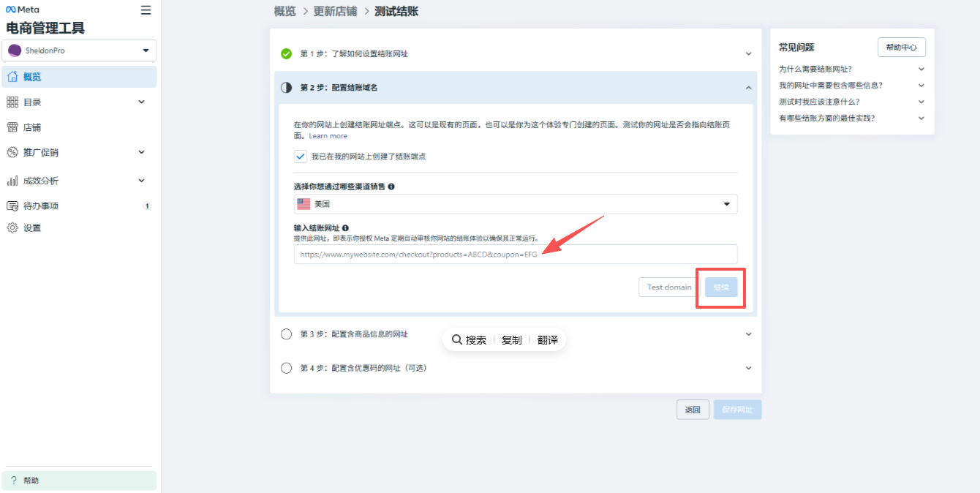The height and width of the screenshot is (493, 980).
Task: Click the hamburger menu icon beside Meta logo
Action: tap(146, 10)
